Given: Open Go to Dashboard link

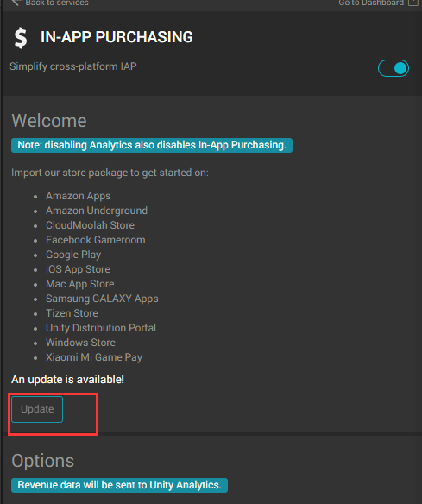Looking at the screenshot, I should click(371, 3).
